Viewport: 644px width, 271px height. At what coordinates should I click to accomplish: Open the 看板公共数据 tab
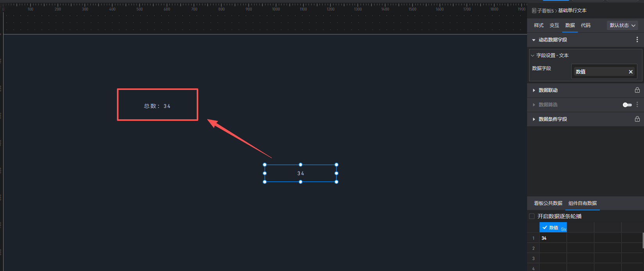(x=548, y=203)
